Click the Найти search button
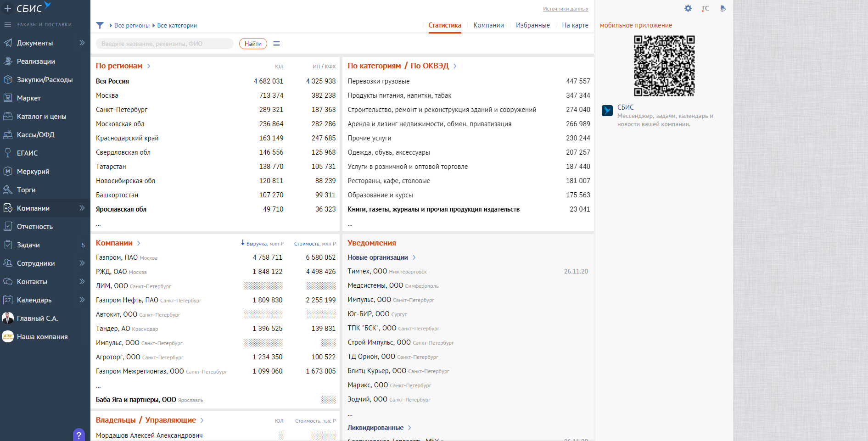This screenshot has height=441, width=868. pyautogui.click(x=253, y=44)
